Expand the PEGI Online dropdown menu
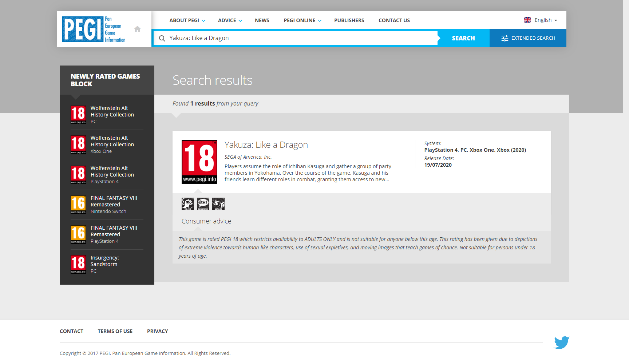The image size is (629, 364). coord(302,20)
